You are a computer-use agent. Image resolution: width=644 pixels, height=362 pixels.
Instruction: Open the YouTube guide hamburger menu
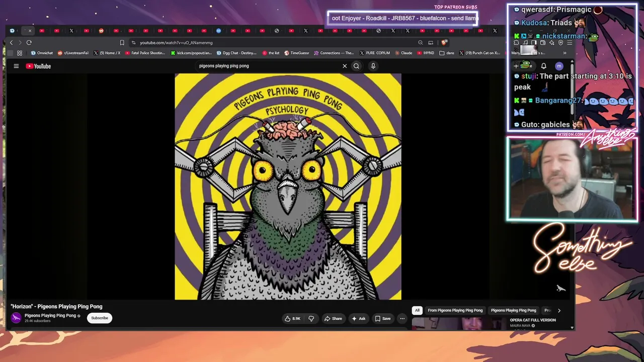click(x=16, y=66)
